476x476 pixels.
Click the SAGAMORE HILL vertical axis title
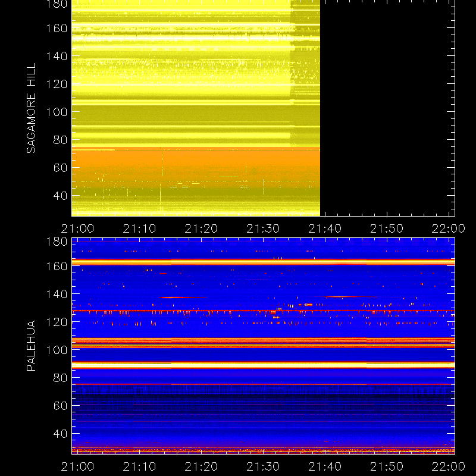click(32, 108)
